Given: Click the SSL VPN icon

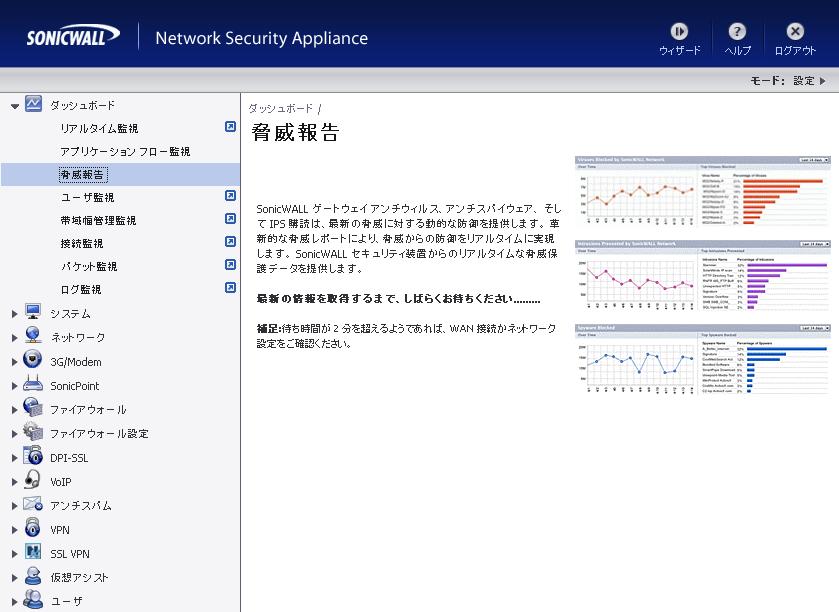Looking at the screenshot, I should coord(33,552).
